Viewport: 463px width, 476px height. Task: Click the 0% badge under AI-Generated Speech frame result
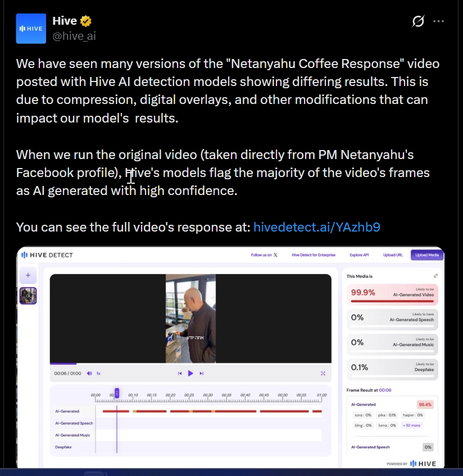428,447
